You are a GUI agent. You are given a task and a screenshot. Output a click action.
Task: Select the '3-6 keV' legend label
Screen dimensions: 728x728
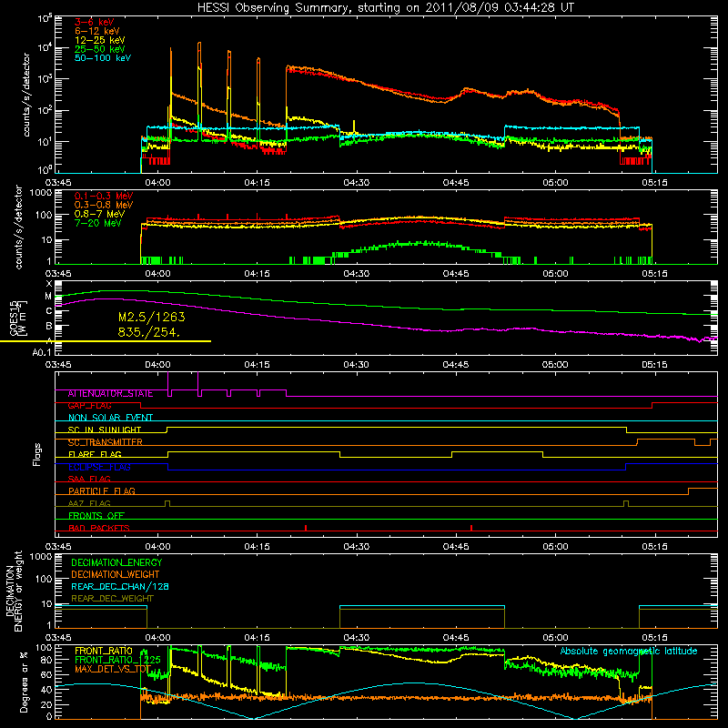(95, 22)
